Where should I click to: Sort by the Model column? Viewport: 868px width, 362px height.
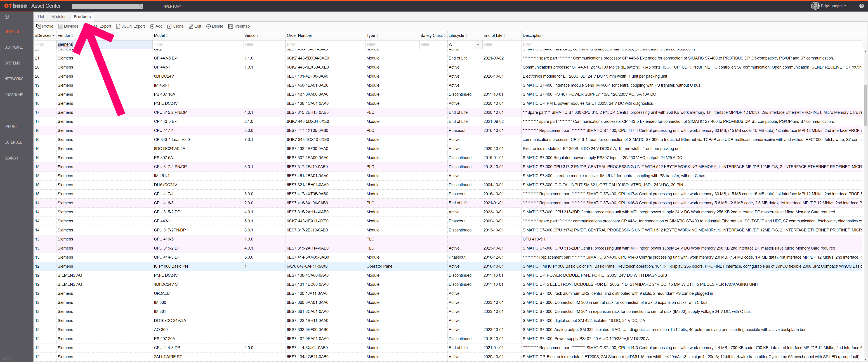point(161,36)
